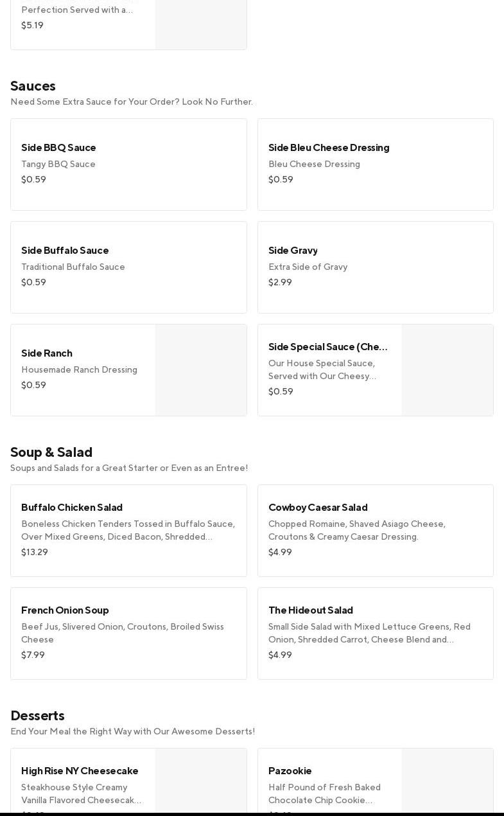Viewport: 504px width, 816px height.
Task: Select Side Bleu Cheese Dressing card
Action: click(375, 164)
